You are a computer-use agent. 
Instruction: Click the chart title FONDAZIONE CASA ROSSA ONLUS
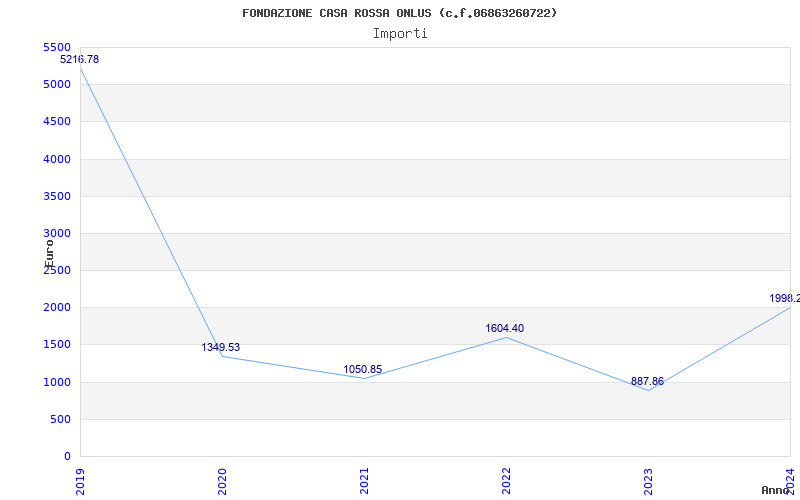[399, 13]
